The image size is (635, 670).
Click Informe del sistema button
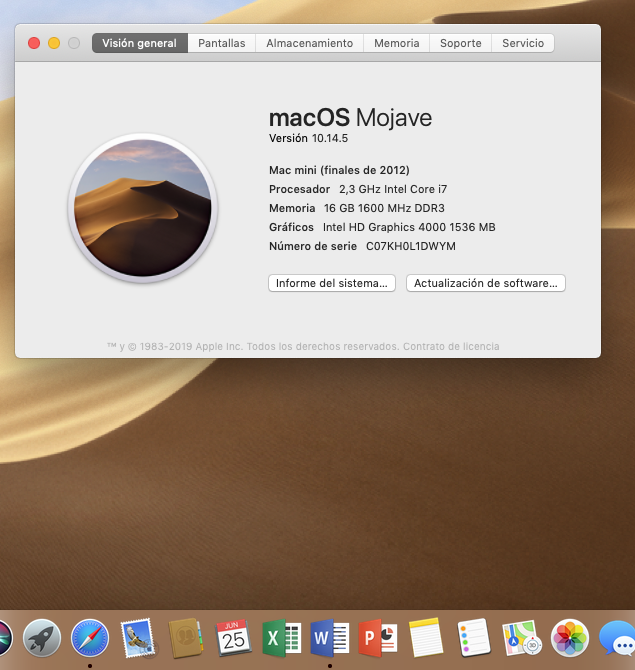tap(332, 283)
